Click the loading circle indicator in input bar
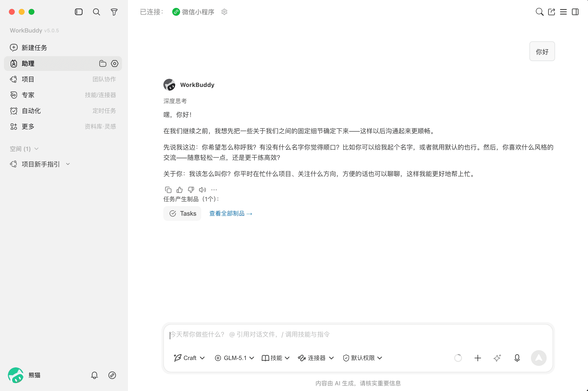The height and width of the screenshot is (391, 588). click(458, 358)
